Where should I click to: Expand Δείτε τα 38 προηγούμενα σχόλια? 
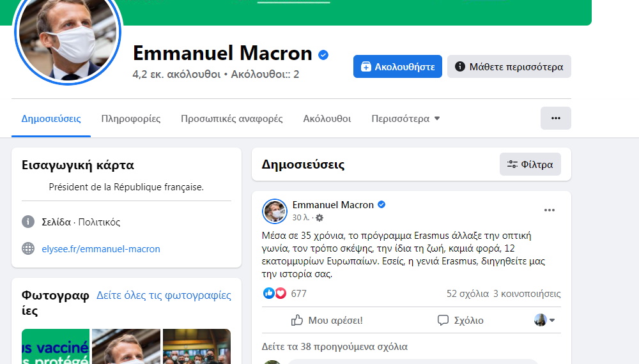click(335, 347)
